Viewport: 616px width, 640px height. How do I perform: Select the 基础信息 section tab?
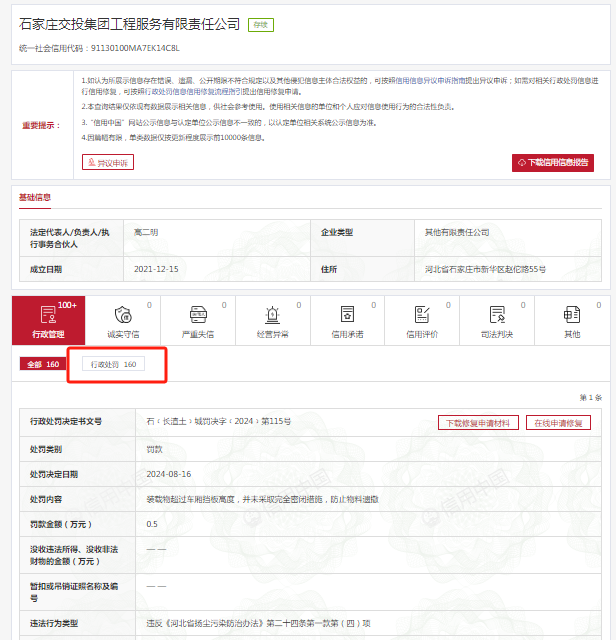[35, 197]
